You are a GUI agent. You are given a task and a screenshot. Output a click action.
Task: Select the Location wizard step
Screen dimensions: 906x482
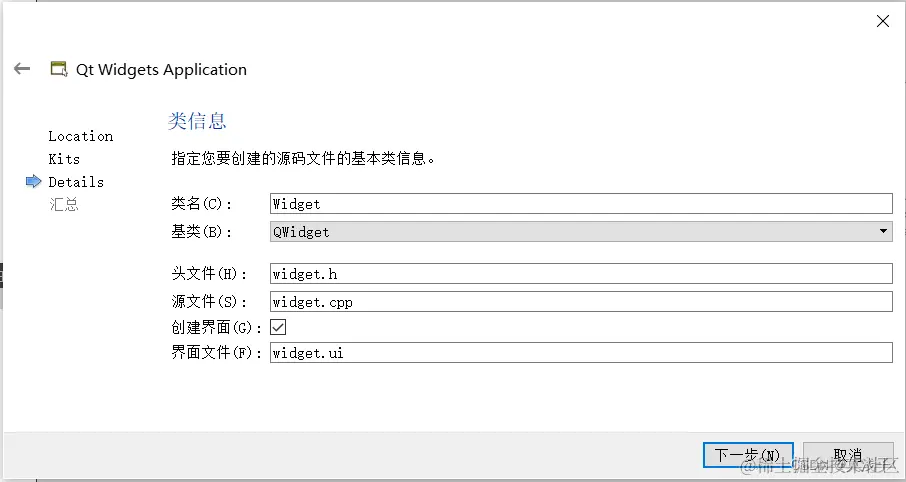[x=80, y=136]
